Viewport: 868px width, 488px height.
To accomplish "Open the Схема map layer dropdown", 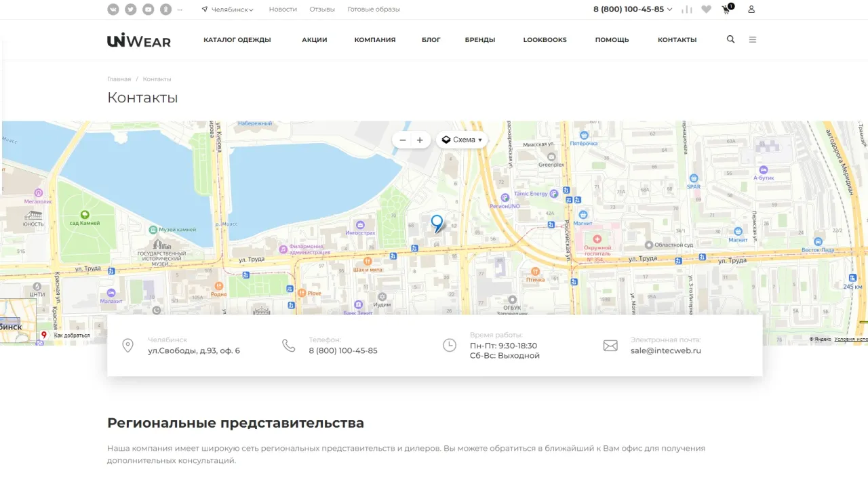I will click(x=462, y=140).
